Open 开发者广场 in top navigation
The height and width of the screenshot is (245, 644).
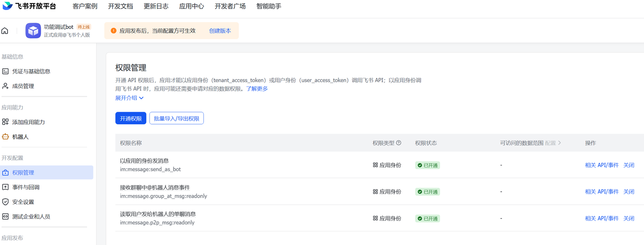(x=230, y=7)
